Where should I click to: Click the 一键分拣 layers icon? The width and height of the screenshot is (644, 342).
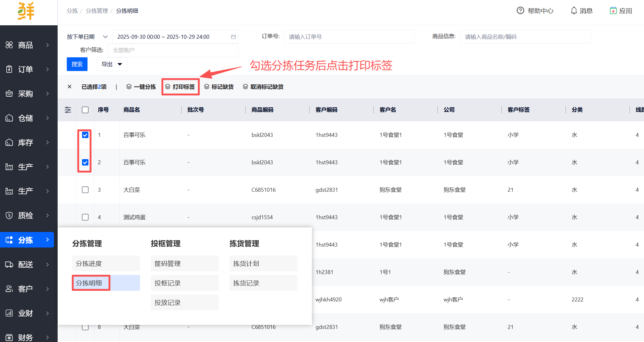click(129, 87)
